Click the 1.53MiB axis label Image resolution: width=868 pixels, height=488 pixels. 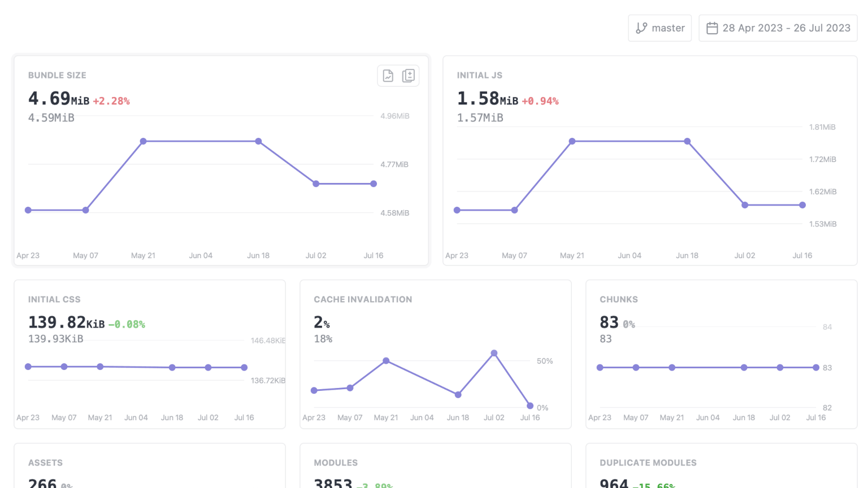823,224
